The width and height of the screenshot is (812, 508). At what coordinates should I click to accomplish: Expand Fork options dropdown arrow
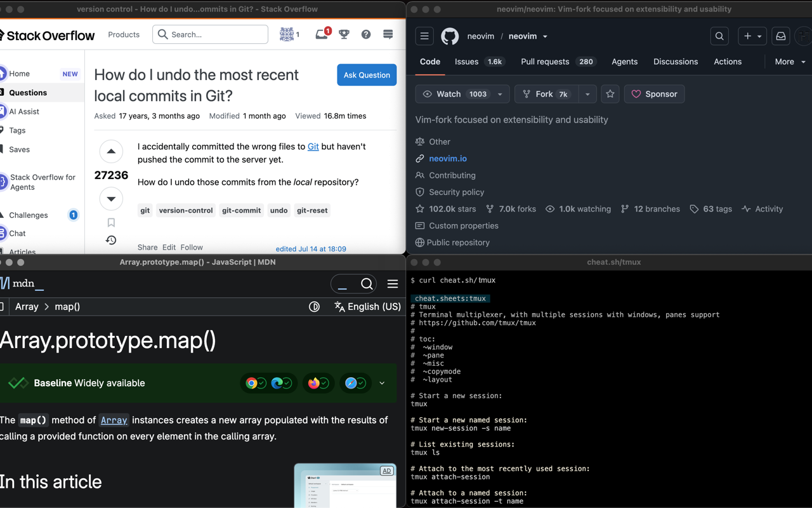pyautogui.click(x=587, y=94)
